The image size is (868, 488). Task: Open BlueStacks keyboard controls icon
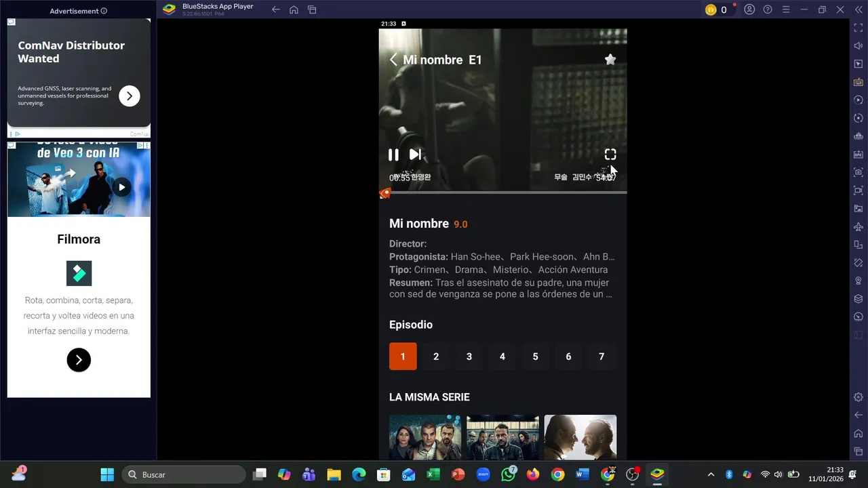(x=859, y=82)
